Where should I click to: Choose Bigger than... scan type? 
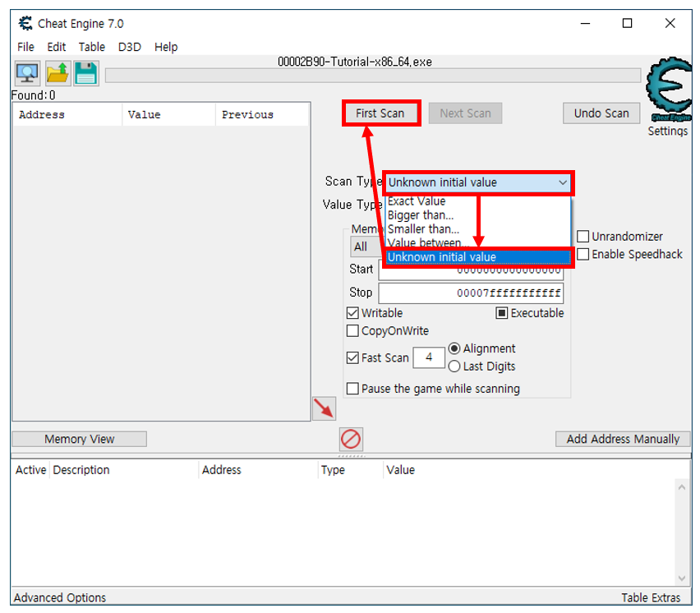pos(477,215)
